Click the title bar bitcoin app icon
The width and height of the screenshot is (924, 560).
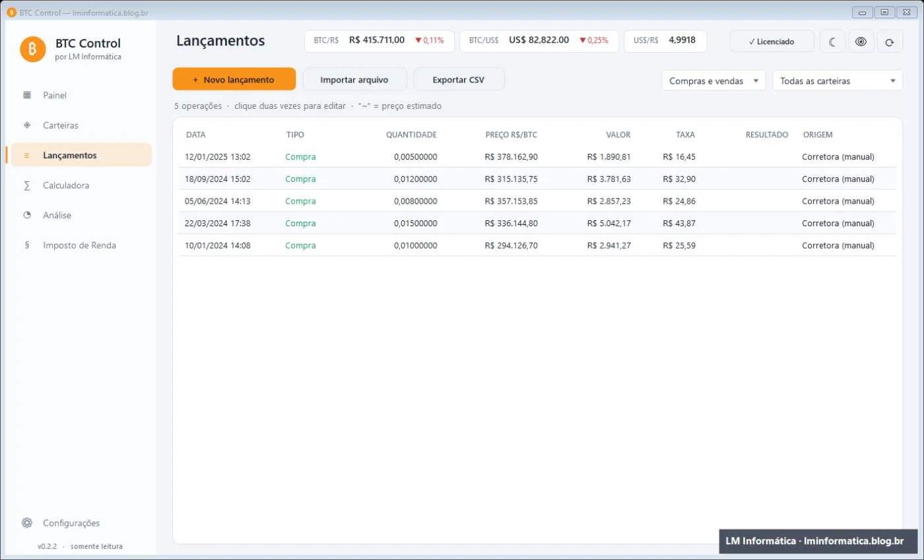point(11,13)
